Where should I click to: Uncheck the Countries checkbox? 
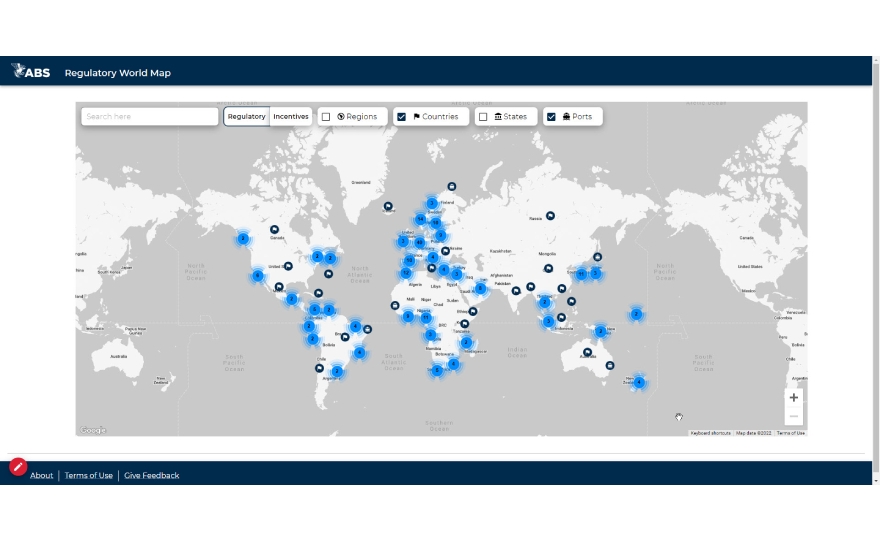click(x=402, y=117)
